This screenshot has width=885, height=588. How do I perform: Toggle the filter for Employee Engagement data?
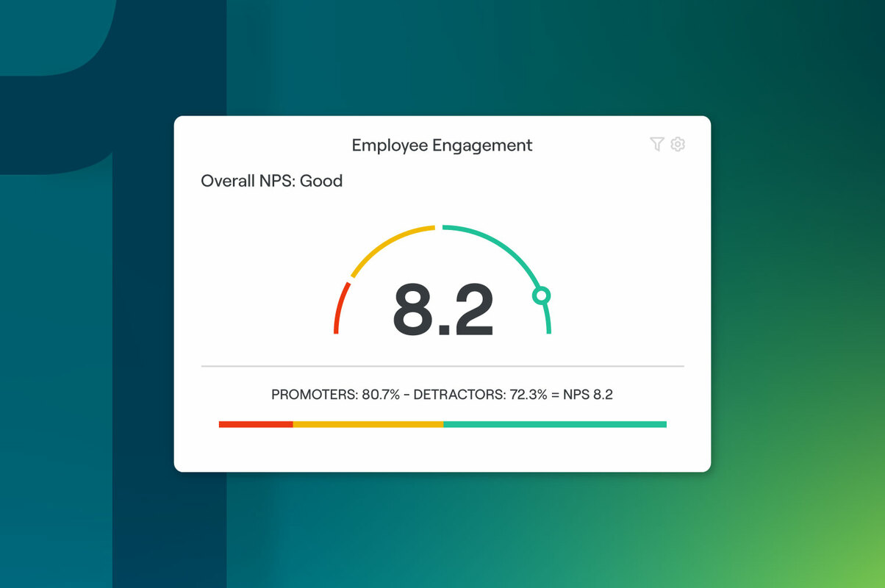[655, 144]
